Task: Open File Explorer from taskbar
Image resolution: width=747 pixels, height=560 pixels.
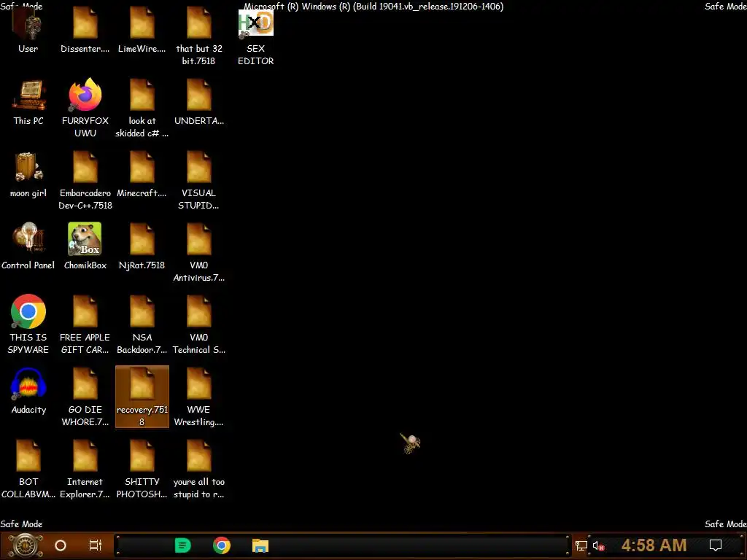Action: (x=260, y=545)
